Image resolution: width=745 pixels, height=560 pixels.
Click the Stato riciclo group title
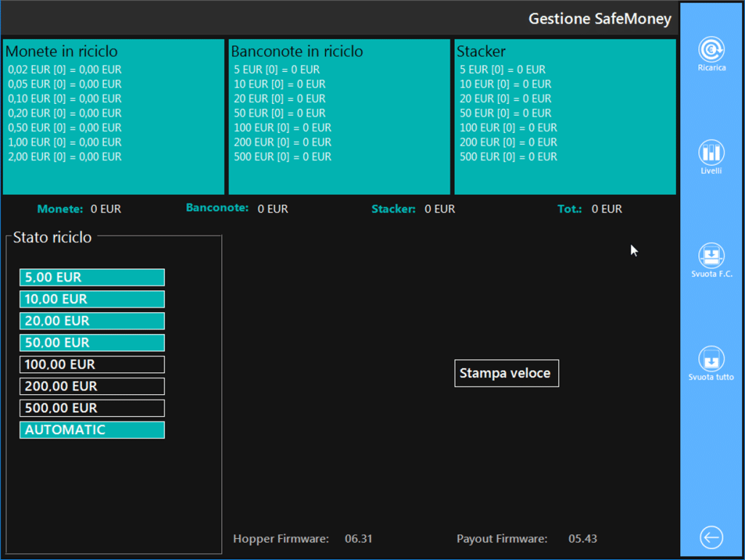52,237
